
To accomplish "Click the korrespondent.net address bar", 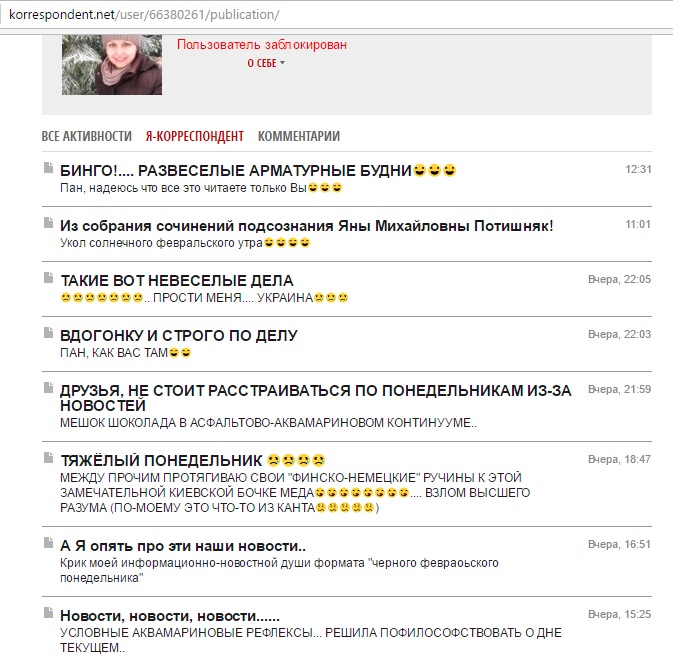I will (336, 15).
